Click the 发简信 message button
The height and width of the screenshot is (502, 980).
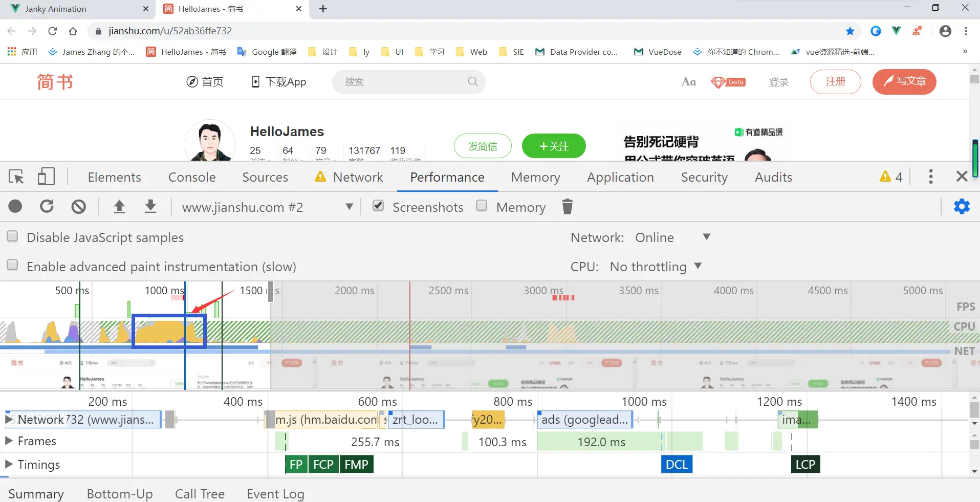[483, 146]
